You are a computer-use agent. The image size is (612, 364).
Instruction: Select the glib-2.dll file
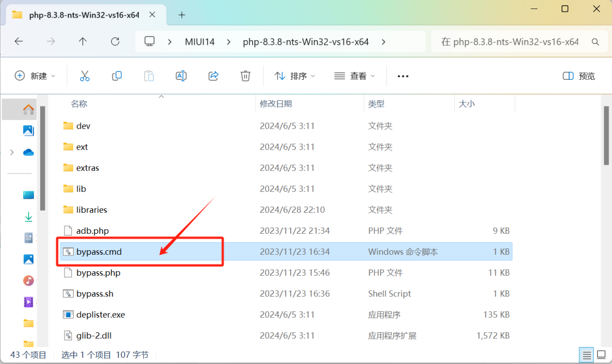[286, 336]
